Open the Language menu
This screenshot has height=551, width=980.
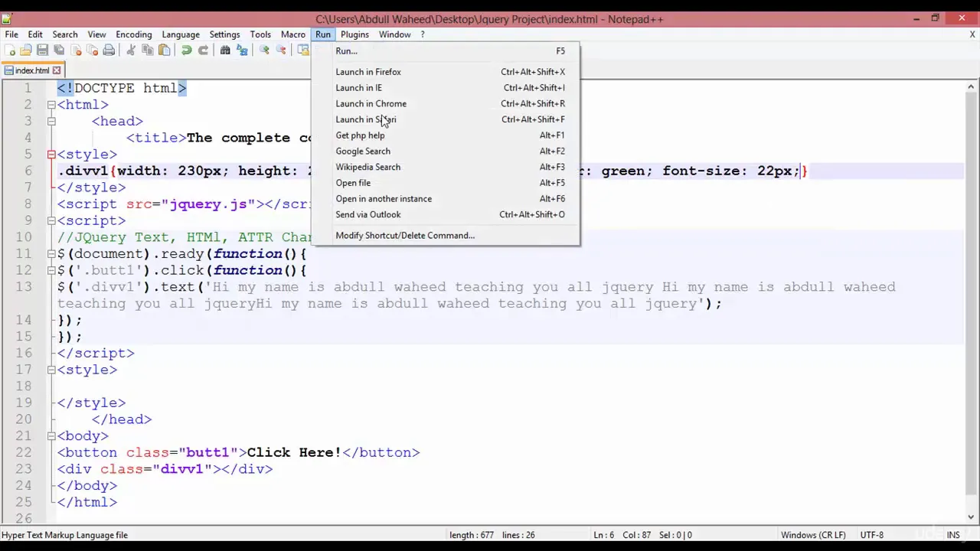[181, 34]
